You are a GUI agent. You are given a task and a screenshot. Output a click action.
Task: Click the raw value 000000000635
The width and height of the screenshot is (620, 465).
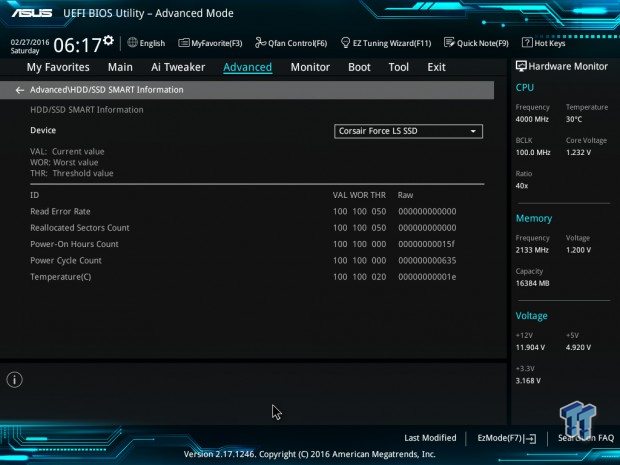pos(427,261)
